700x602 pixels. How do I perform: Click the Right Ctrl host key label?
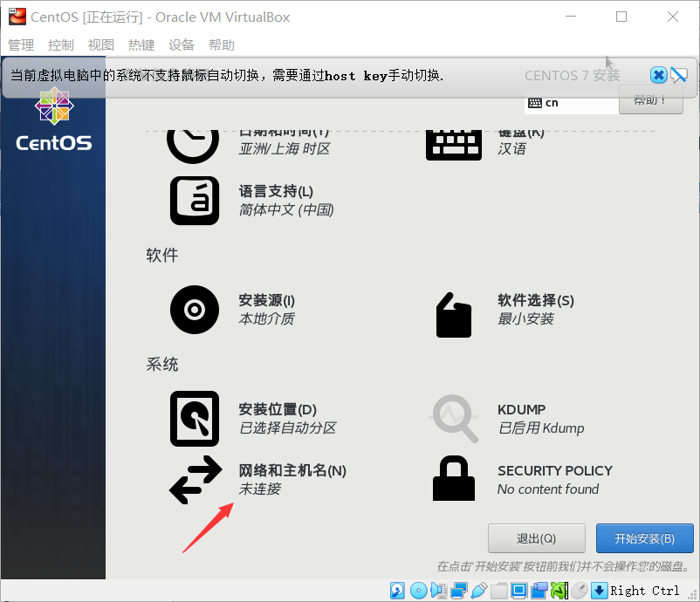pos(645,591)
